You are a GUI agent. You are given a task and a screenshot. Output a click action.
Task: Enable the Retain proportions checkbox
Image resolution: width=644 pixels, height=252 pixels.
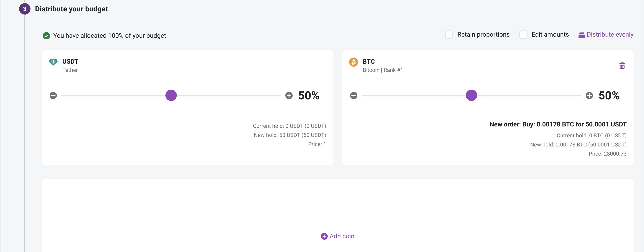pos(449,35)
